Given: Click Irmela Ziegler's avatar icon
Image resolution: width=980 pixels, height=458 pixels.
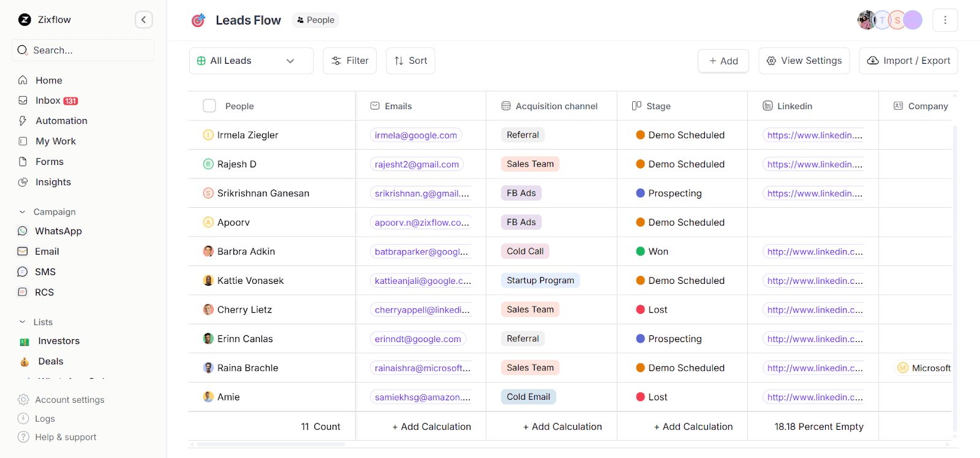Looking at the screenshot, I should click(208, 135).
